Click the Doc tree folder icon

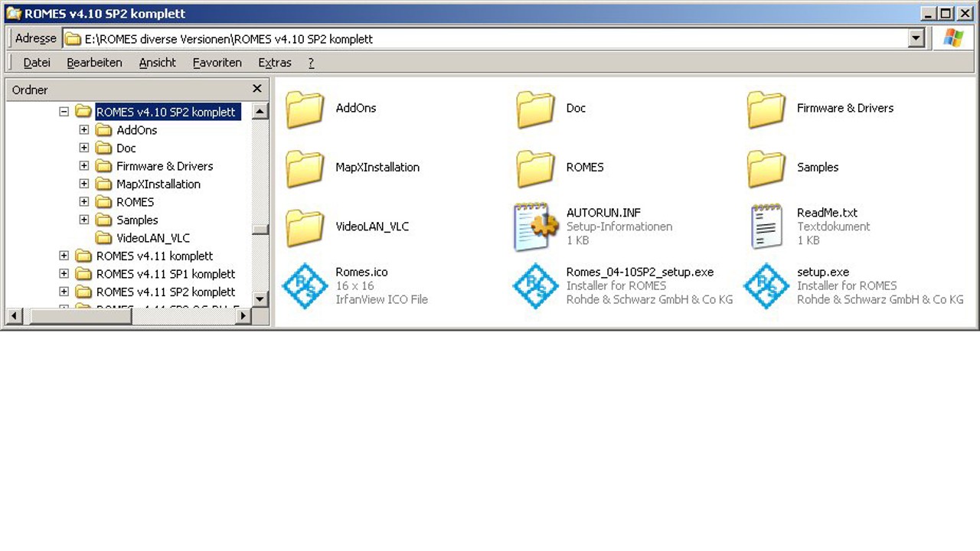tap(103, 148)
